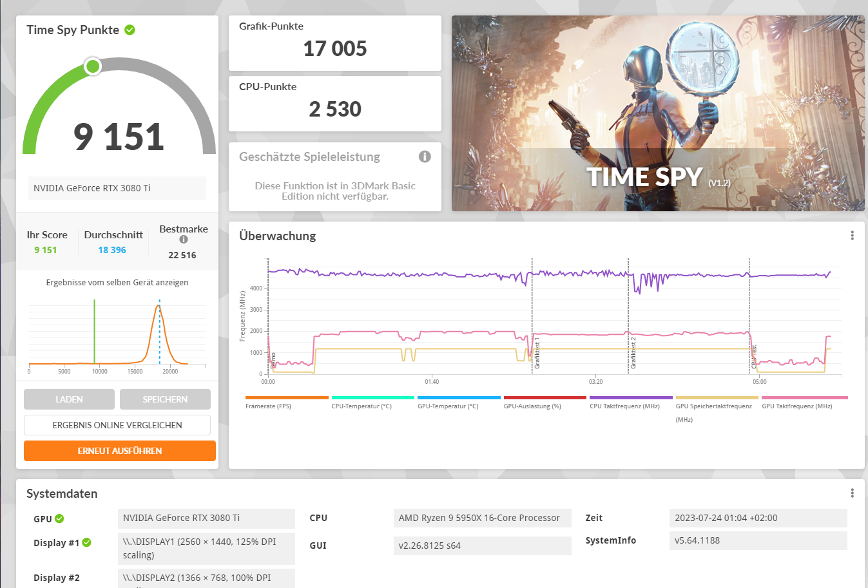
Task: Click the SPEICHERN button
Action: coord(165,399)
